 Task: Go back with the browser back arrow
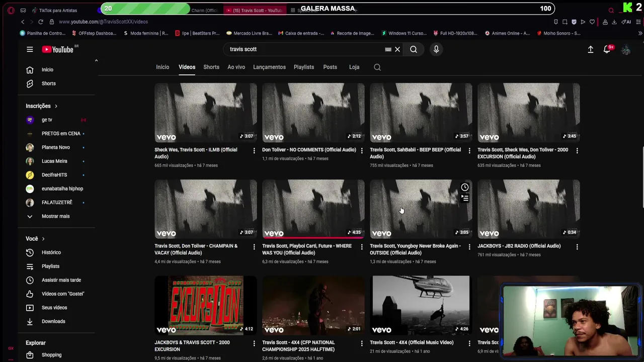tap(23, 22)
